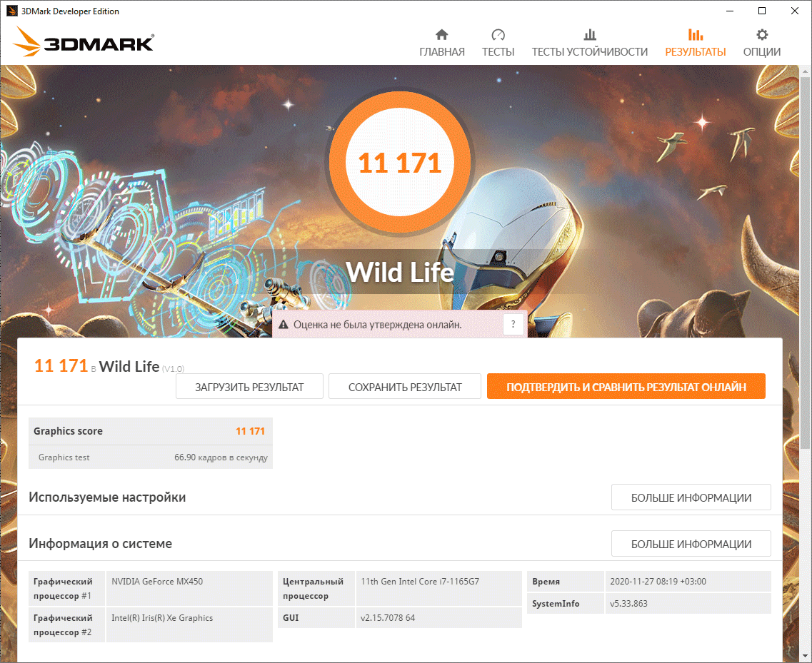Select the РЕЗУЛЬТАТЫ results tab
This screenshot has height=663, width=812.
pyautogui.click(x=695, y=43)
